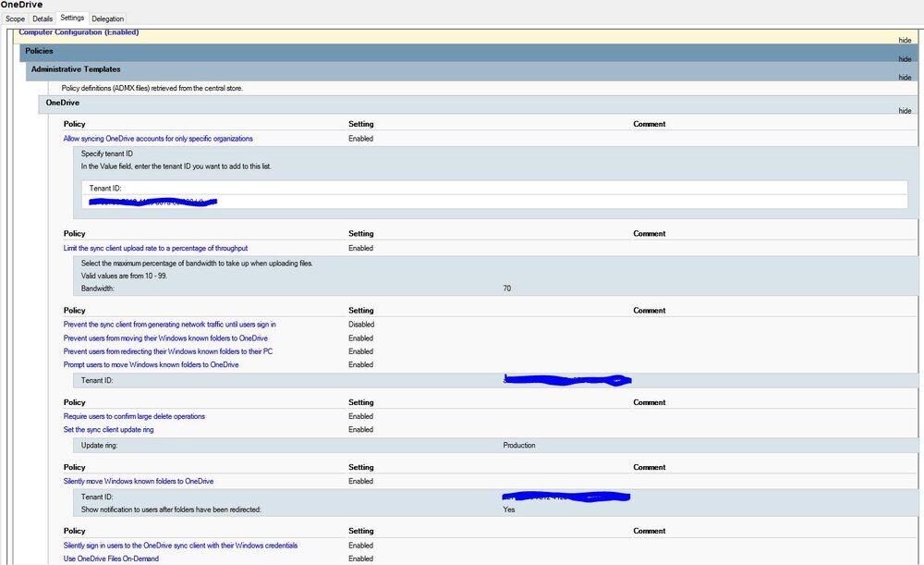Image resolution: width=924 pixels, height=565 pixels.
Task: Click the Policy definitions retrieved from central store text
Action: 152,88
